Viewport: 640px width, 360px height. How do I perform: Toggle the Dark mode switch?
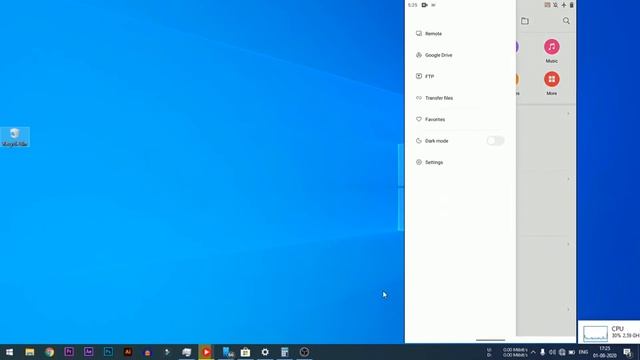coord(495,141)
